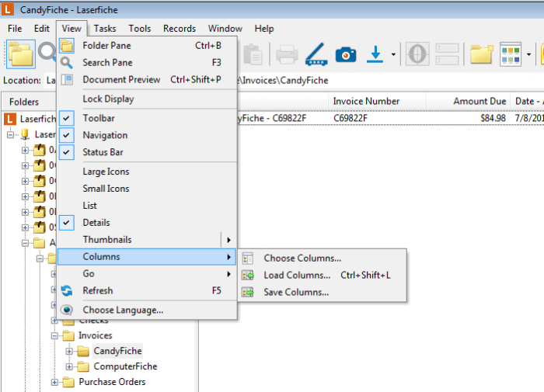544x392 pixels.
Task: Select the CandyFiche folder in tree
Action: 117,351
